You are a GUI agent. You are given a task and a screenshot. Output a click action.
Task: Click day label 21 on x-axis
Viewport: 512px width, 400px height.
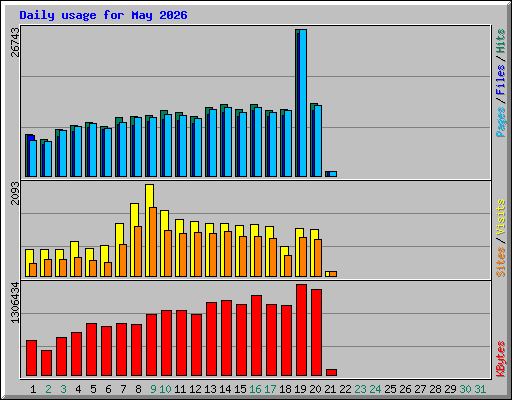(x=330, y=389)
